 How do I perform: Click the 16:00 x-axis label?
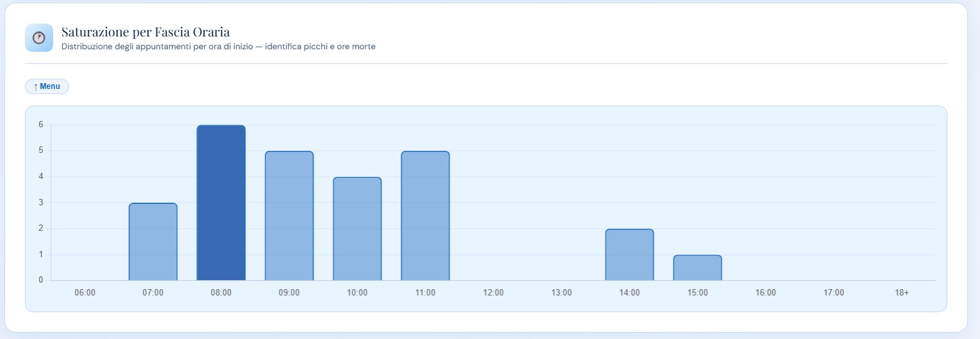point(766,292)
